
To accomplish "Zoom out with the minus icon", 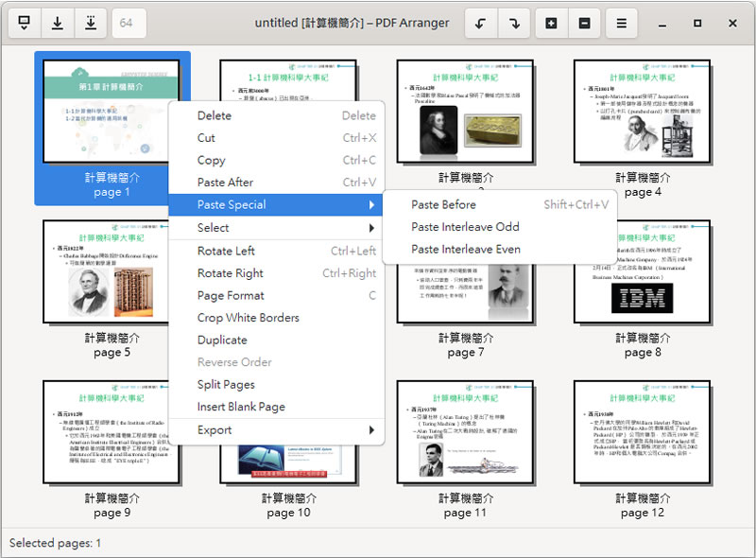I will point(584,23).
